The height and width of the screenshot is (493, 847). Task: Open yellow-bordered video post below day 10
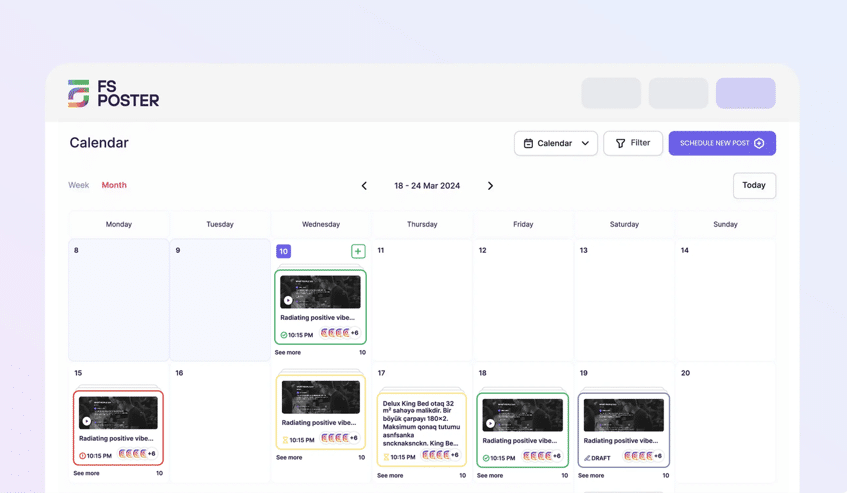(321, 413)
